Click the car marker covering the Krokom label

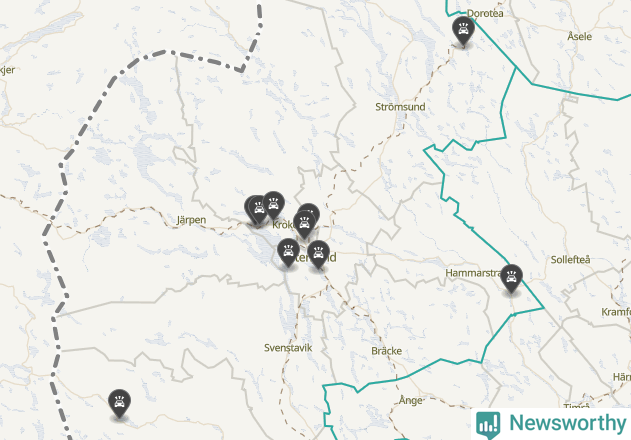(x=305, y=224)
